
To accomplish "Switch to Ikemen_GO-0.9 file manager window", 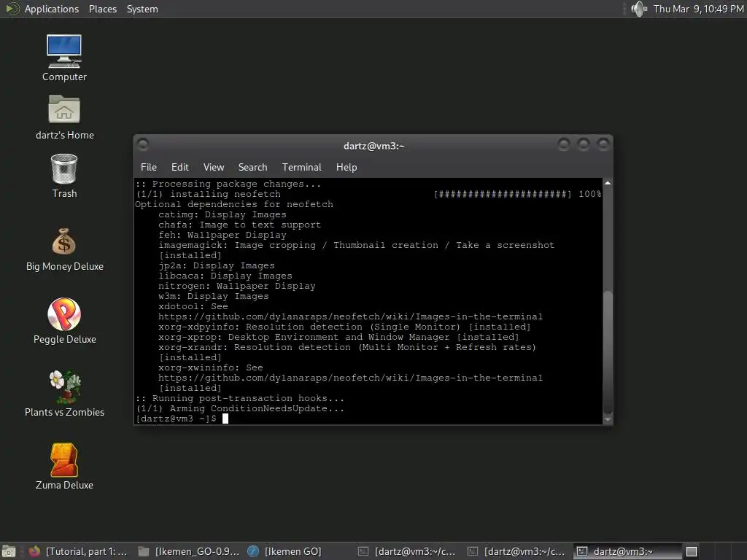I will click(189, 551).
